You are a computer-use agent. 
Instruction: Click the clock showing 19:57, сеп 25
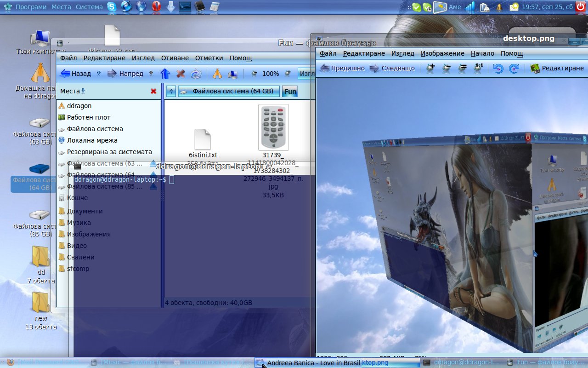click(548, 7)
